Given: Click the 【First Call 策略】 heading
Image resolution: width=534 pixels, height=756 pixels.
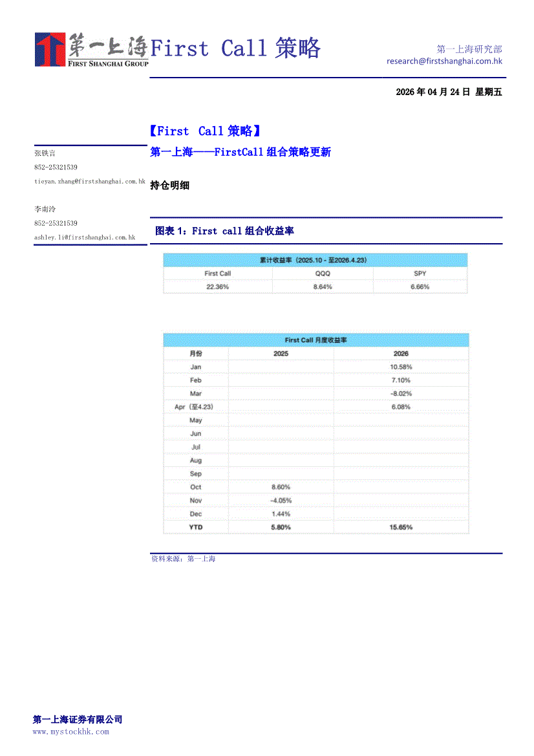Looking at the screenshot, I should pyautogui.click(x=206, y=131).
